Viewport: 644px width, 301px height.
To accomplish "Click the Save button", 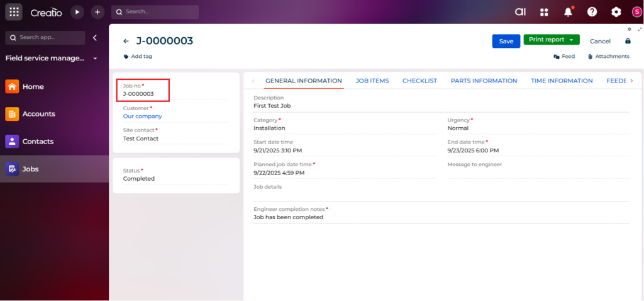I will tap(506, 41).
